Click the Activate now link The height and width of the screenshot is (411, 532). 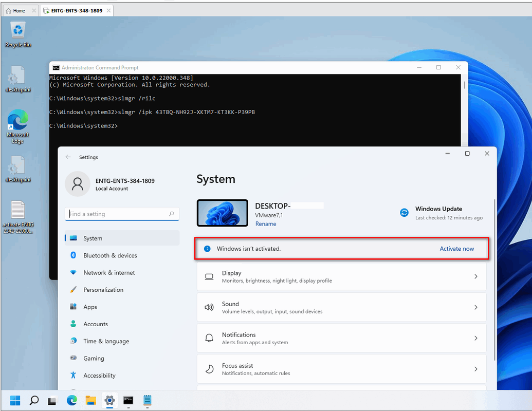click(456, 249)
